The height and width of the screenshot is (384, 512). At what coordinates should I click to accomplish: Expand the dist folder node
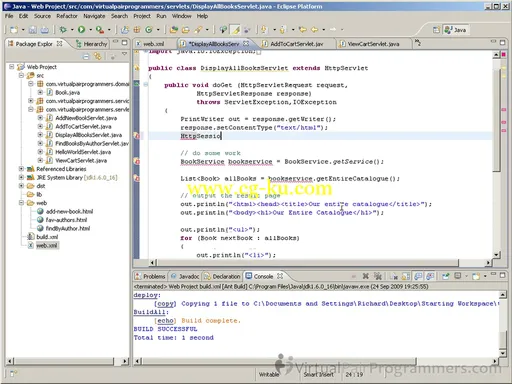tap(21, 186)
